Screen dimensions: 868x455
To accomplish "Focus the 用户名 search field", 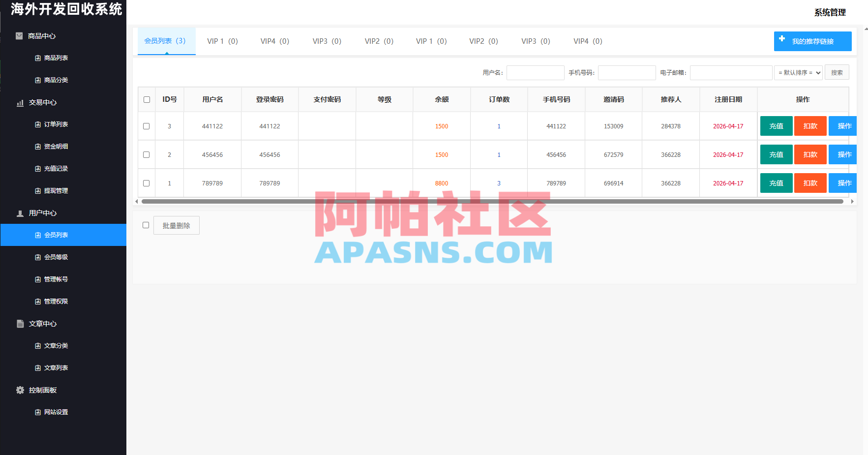I will (x=536, y=73).
